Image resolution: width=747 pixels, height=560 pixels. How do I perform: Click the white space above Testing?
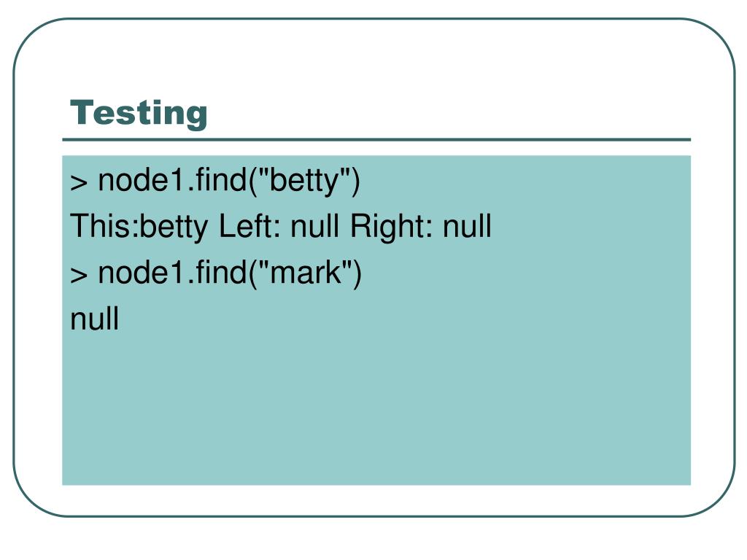pos(376,57)
